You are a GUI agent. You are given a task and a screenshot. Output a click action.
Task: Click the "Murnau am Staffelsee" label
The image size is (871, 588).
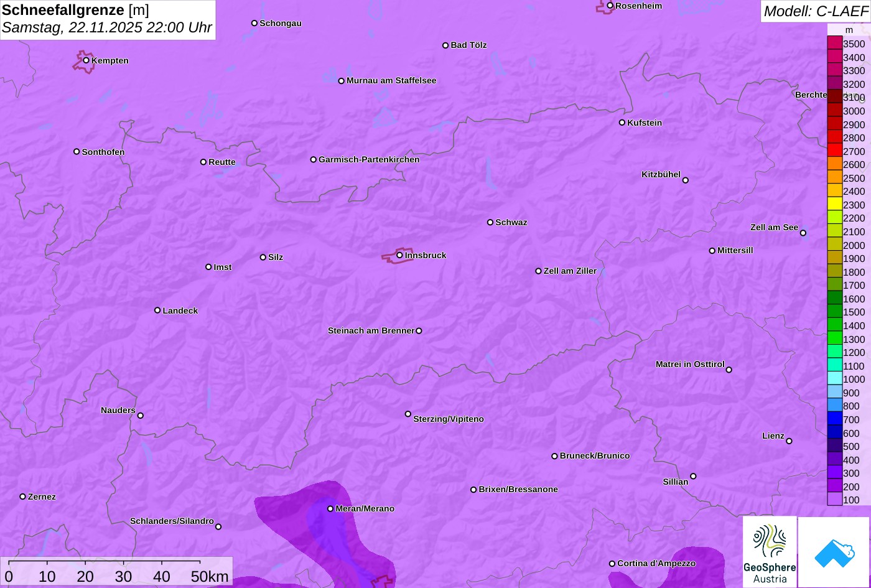pos(391,80)
